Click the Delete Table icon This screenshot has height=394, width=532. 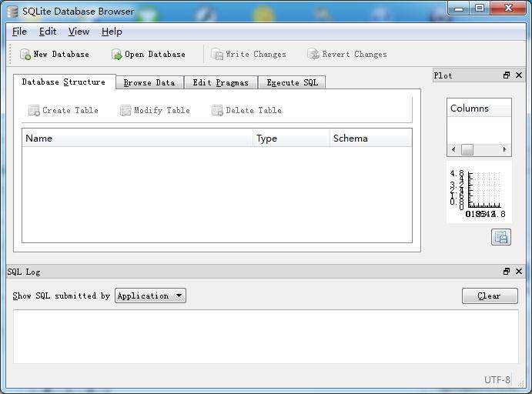point(217,111)
